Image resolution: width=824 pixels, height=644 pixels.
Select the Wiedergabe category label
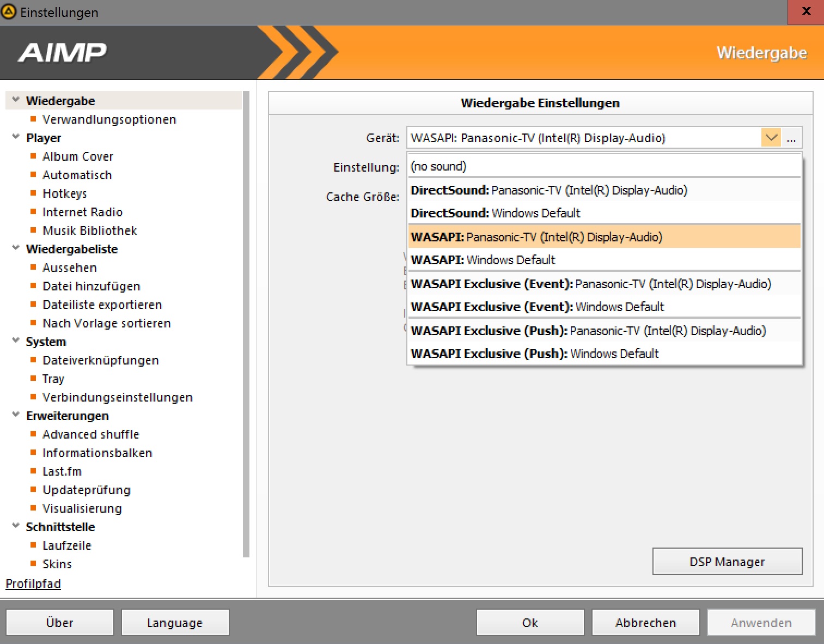click(x=60, y=101)
